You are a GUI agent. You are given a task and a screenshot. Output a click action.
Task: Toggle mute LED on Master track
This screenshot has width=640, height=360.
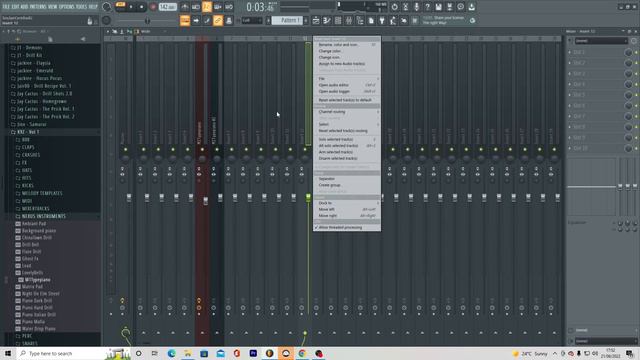[x=125, y=149]
